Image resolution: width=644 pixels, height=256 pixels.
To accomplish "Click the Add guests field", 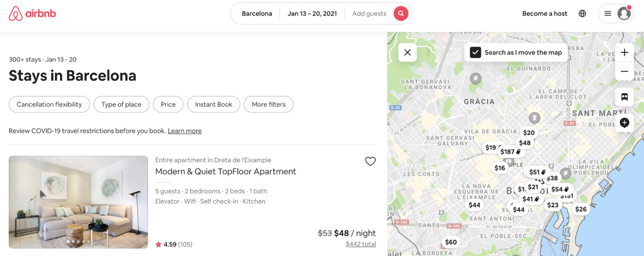I will coord(369,13).
